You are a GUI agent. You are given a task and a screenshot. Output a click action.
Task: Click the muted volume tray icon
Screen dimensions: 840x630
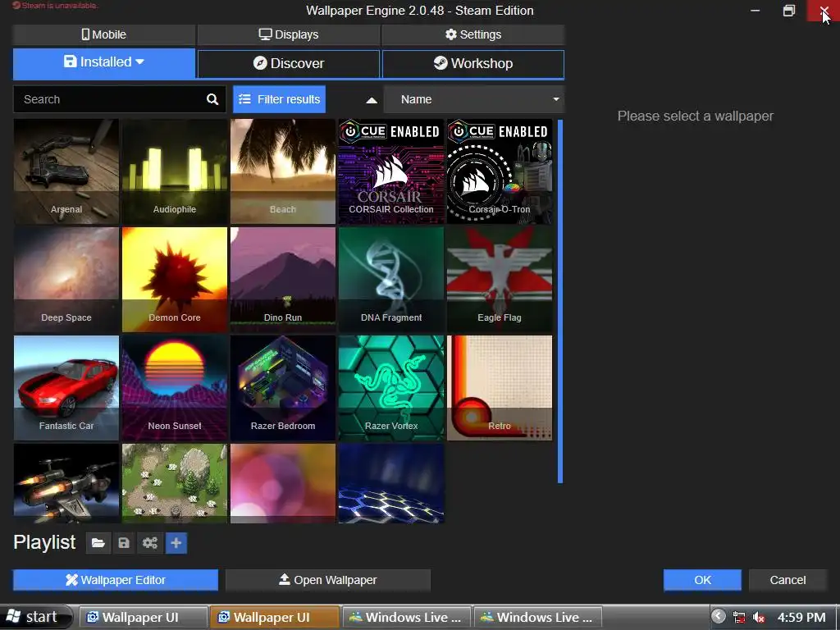point(759,618)
